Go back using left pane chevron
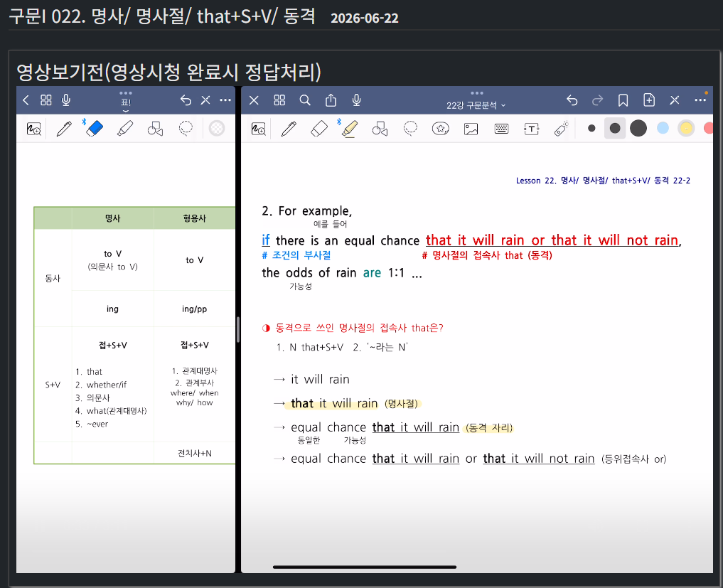Image resolution: width=723 pixels, height=588 pixels. [x=26, y=100]
